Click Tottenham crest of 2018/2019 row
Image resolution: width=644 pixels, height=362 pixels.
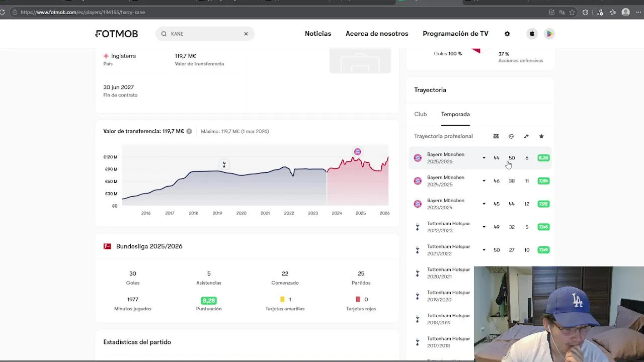pos(418,319)
